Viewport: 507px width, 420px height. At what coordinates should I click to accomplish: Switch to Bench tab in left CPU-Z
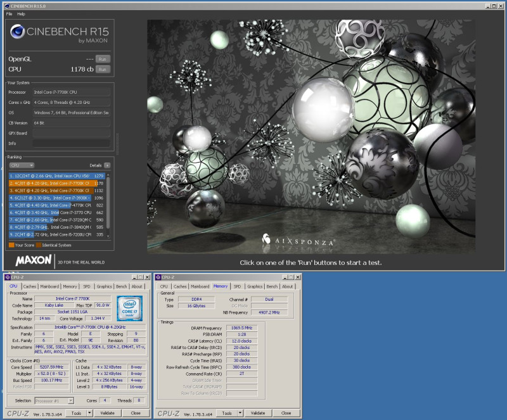pos(122,286)
